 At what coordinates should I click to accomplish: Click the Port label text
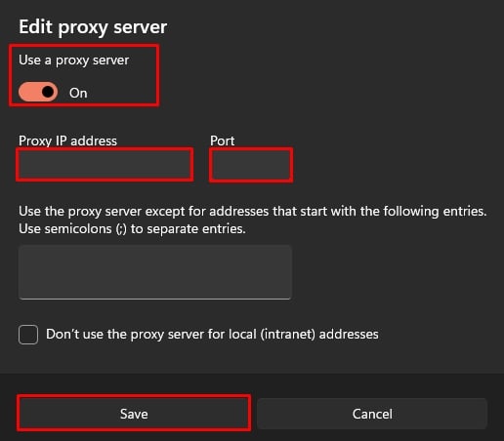(222, 140)
